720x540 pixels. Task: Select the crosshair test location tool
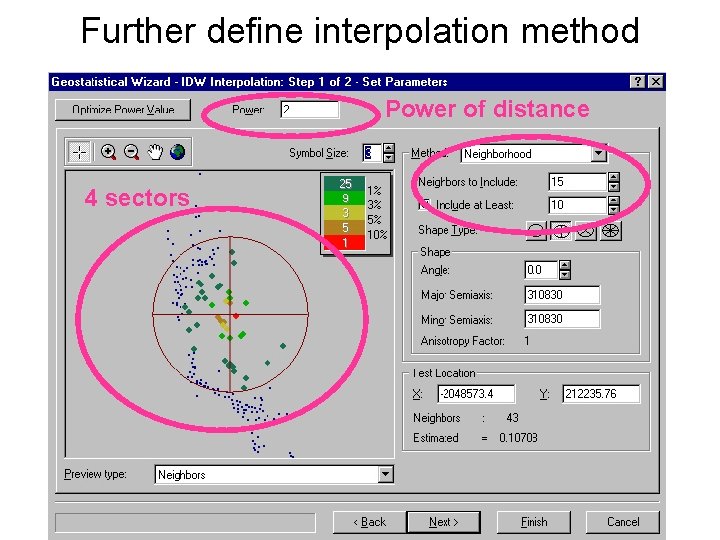(79, 152)
